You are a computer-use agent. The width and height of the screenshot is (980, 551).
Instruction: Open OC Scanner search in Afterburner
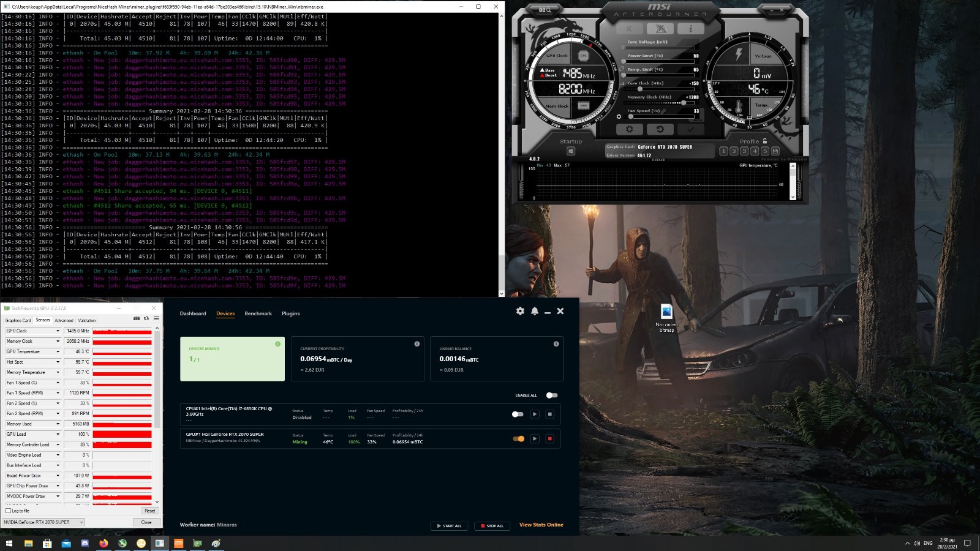pos(545,10)
